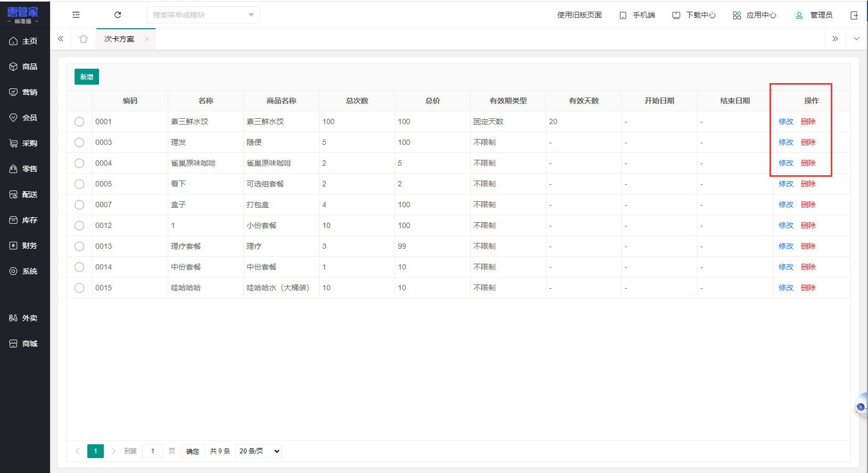This screenshot has height=473, width=868.
Task: Open the 外卖 sidebar module
Action: 25,318
